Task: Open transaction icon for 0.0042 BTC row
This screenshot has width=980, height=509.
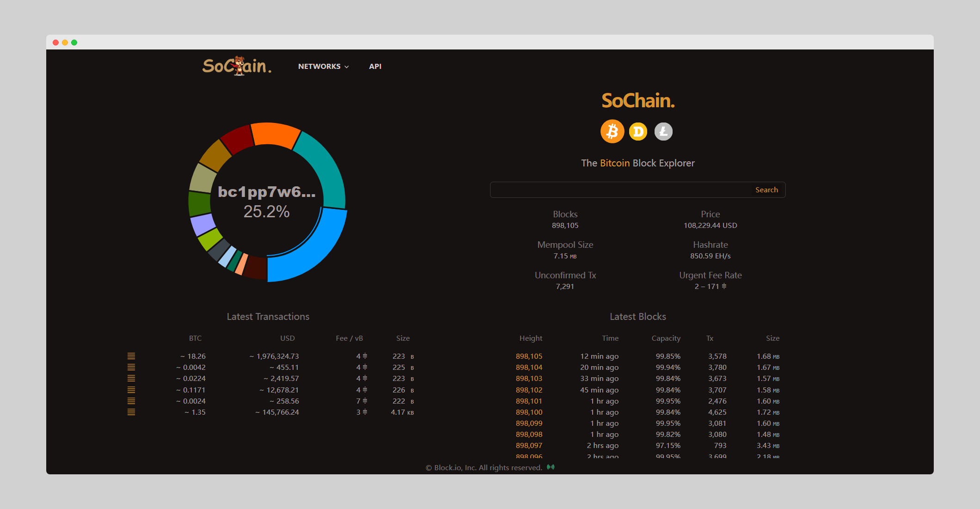Action: click(x=131, y=367)
